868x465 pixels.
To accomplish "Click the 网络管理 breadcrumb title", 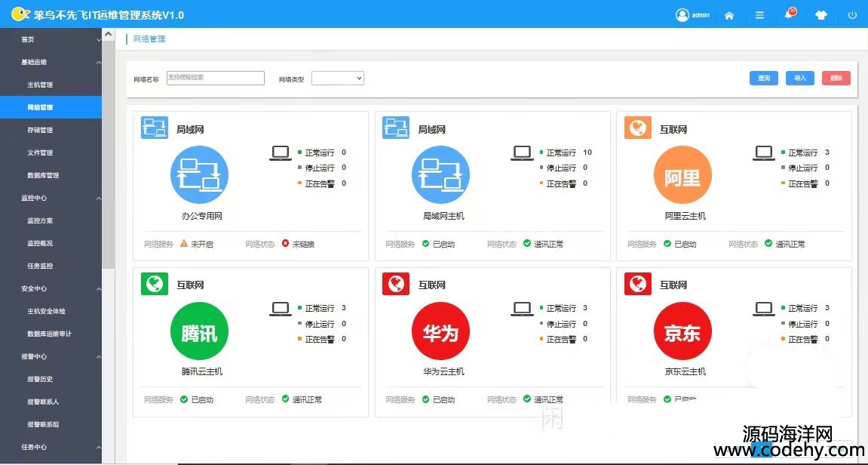I will (149, 38).
